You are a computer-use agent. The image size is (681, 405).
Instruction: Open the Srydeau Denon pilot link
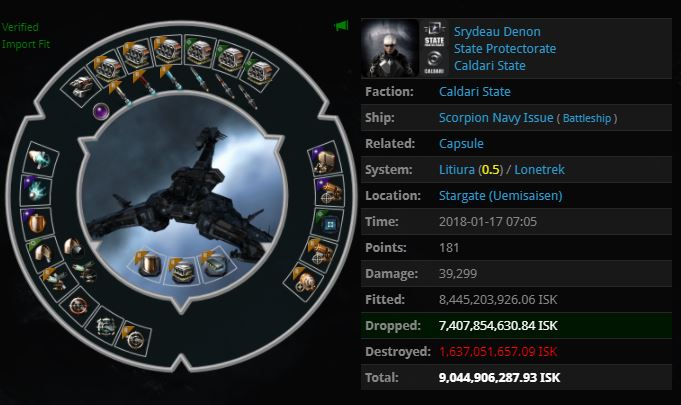pos(497,31)
